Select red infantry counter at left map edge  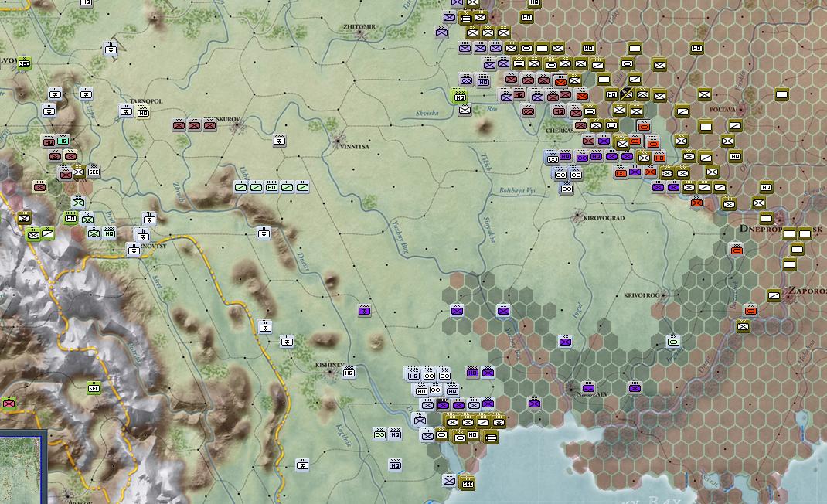click(x=9, y=404)
